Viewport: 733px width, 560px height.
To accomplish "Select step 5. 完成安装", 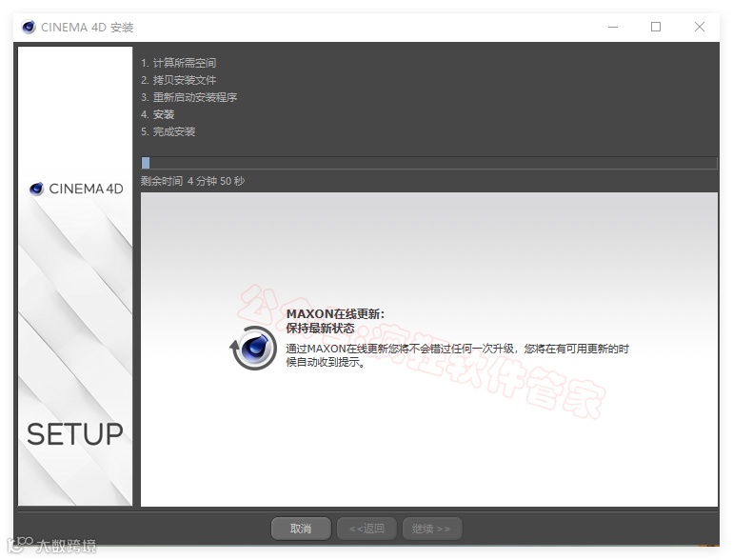I will pos(168,131).
